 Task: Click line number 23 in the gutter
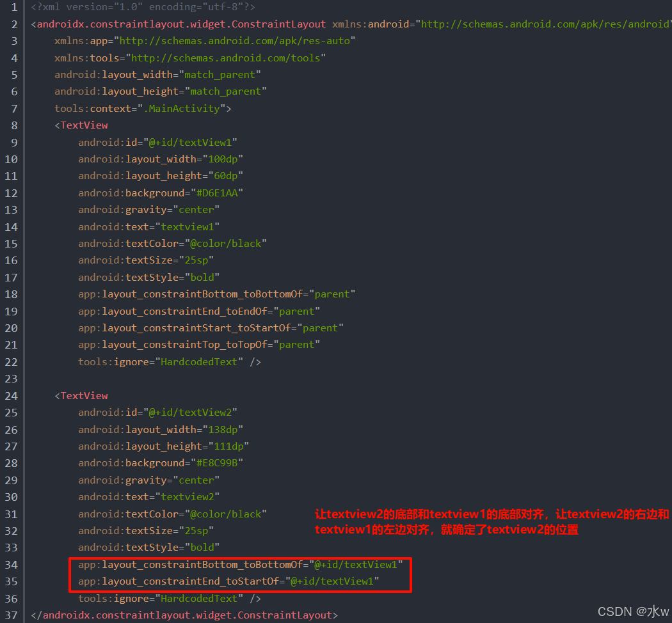click(11, 379)
